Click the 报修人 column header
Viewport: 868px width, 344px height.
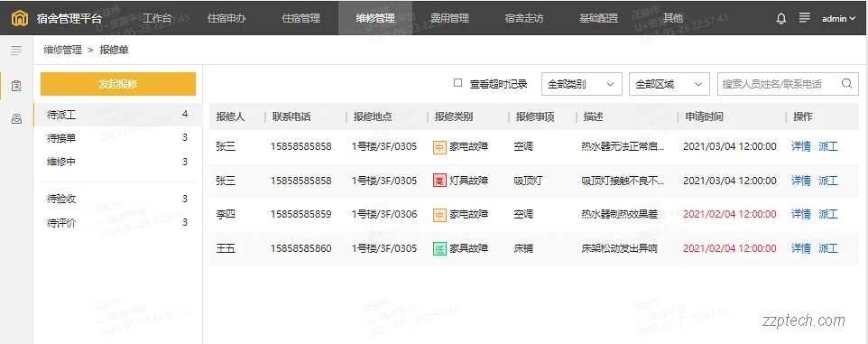(230, 116)
